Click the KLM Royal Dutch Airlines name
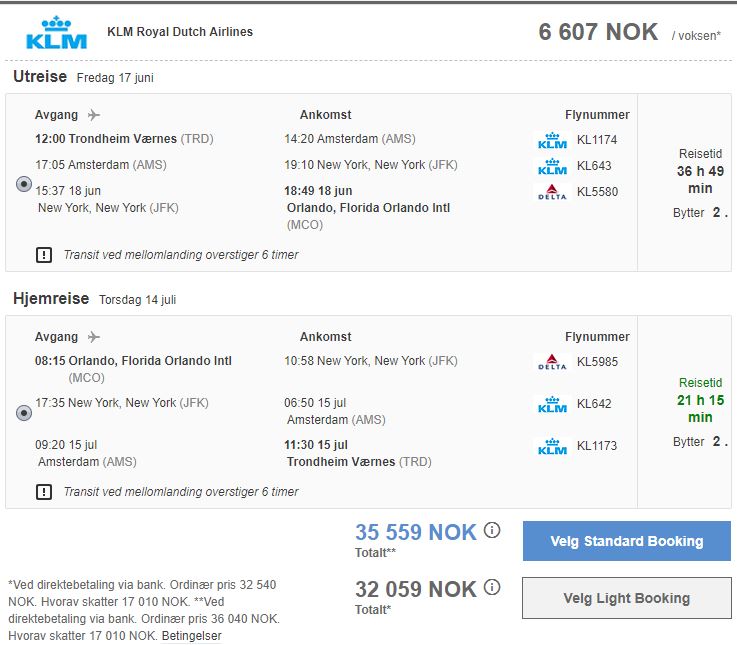Screen dimensions: 737x645 pyautogui.click(x=180, y=31)
